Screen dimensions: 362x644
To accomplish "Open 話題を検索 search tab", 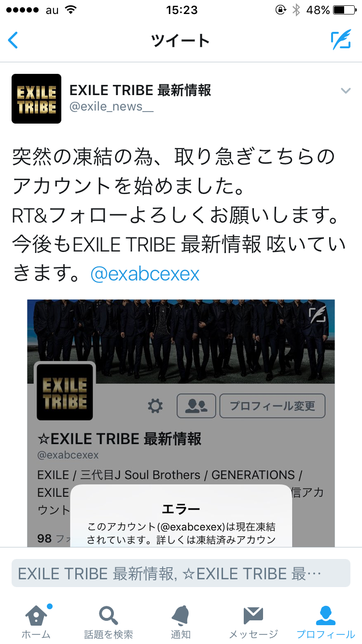I will coord(109,621).
